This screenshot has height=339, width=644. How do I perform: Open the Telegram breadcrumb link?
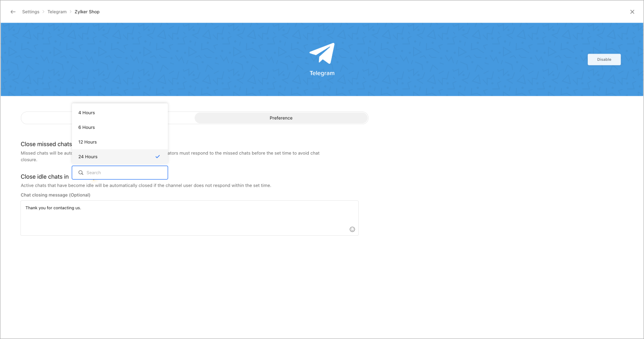click(57, 12)
